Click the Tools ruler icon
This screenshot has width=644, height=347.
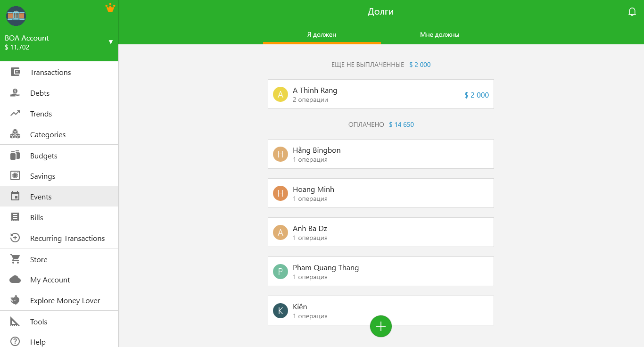15,322
